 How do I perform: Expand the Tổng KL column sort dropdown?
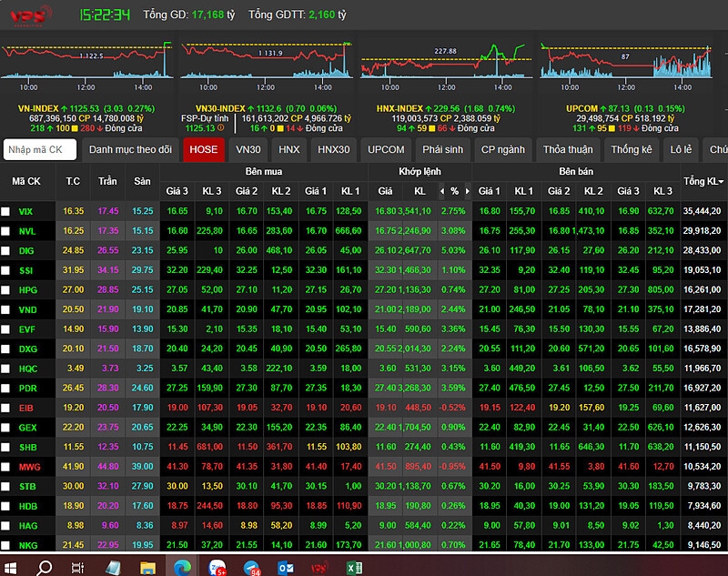click(722, 182)
